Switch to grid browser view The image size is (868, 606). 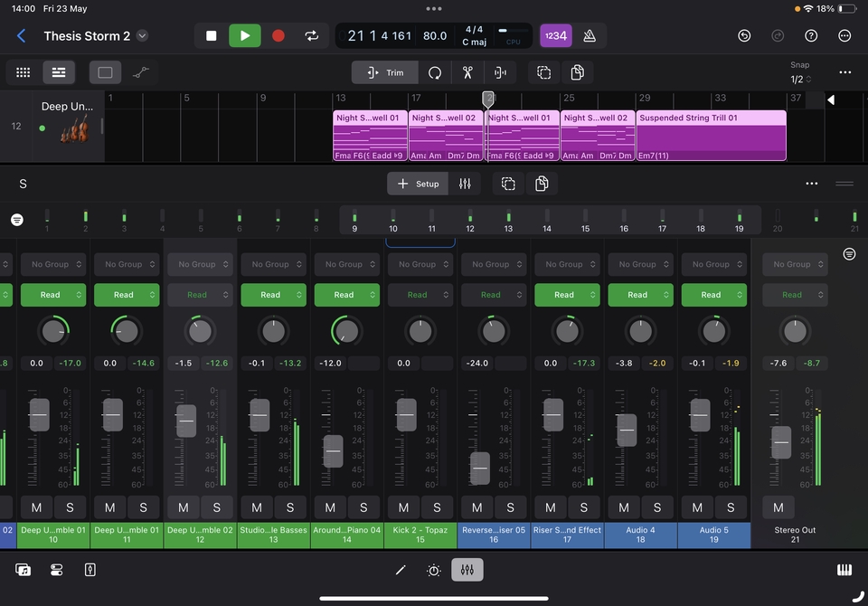(24, 72)
